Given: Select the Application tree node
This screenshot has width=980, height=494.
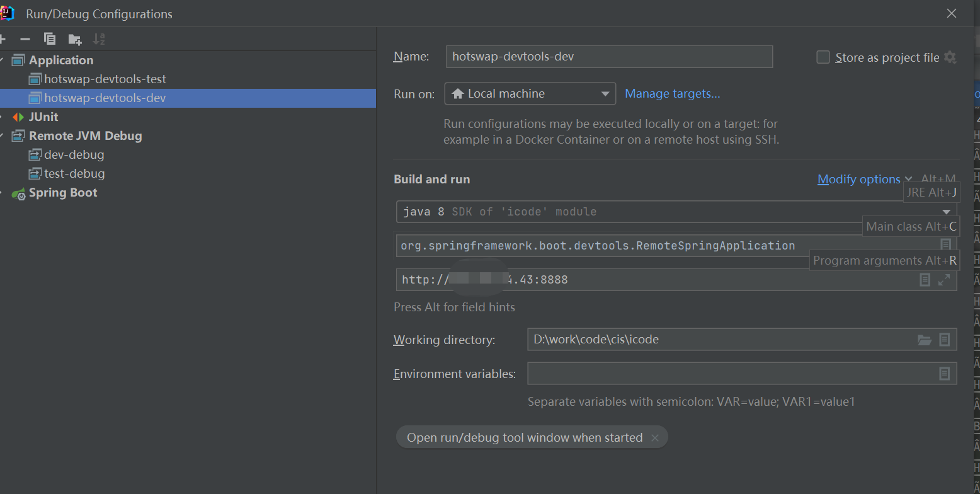Looking at the screenshot, I should coord(61,60).
